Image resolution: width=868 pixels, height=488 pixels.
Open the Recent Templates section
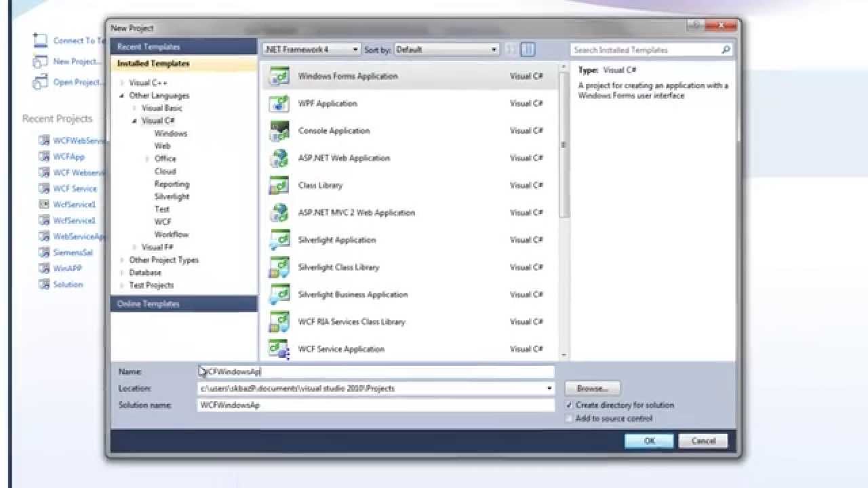tap(184, 47)
